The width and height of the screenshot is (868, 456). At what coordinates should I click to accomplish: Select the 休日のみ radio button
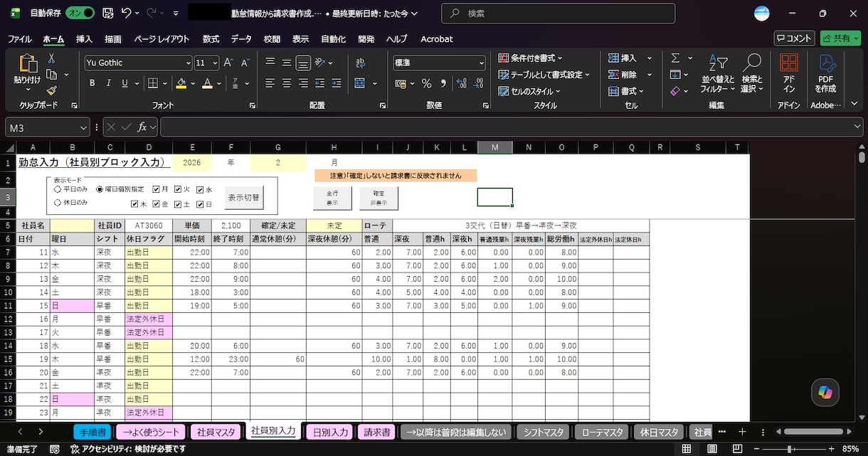pyautogui.click(x=58, y=203)
